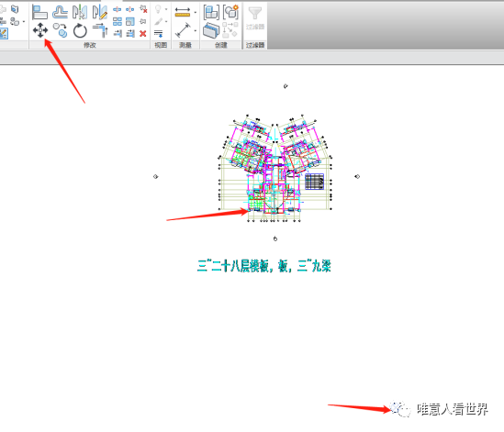
Task: Click the cyan drawing title text
Action: pos(263,266)
